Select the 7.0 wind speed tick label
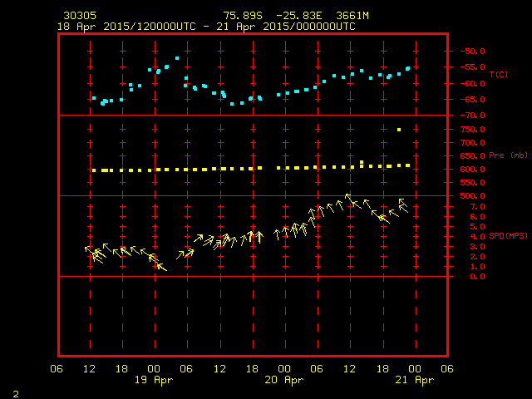The image size is (532, 399). pos(477,207)
